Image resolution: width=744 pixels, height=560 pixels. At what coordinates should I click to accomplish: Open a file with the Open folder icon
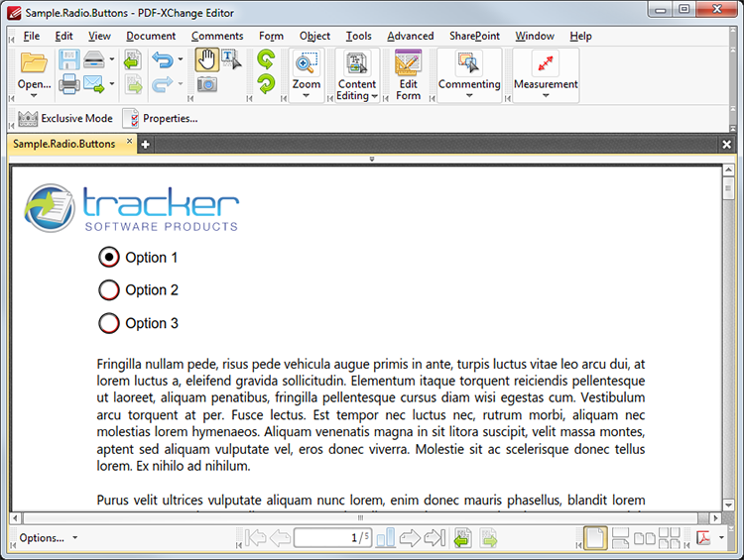coord(34,62)
